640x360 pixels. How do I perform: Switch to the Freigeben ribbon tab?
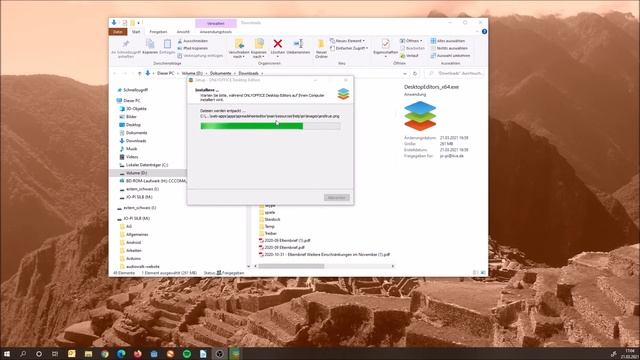click(x=158, y=32)
